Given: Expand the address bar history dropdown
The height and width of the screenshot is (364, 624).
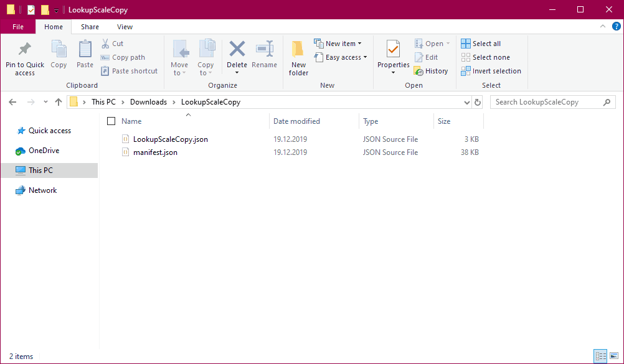Looking at the screenshot, I should pos(467,102).
